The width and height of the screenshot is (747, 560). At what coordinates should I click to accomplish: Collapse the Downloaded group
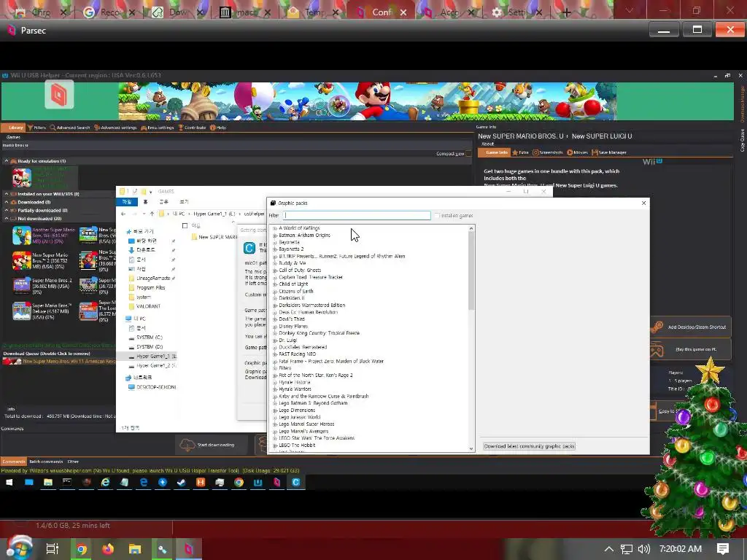tap(7, 202)
